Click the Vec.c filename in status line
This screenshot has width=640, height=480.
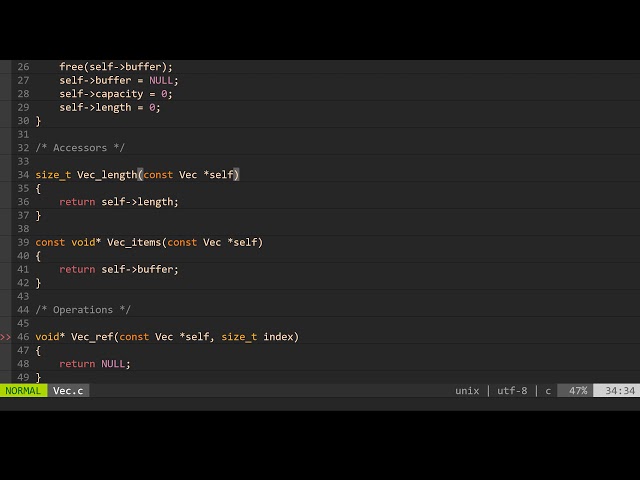tap(68, 391)
